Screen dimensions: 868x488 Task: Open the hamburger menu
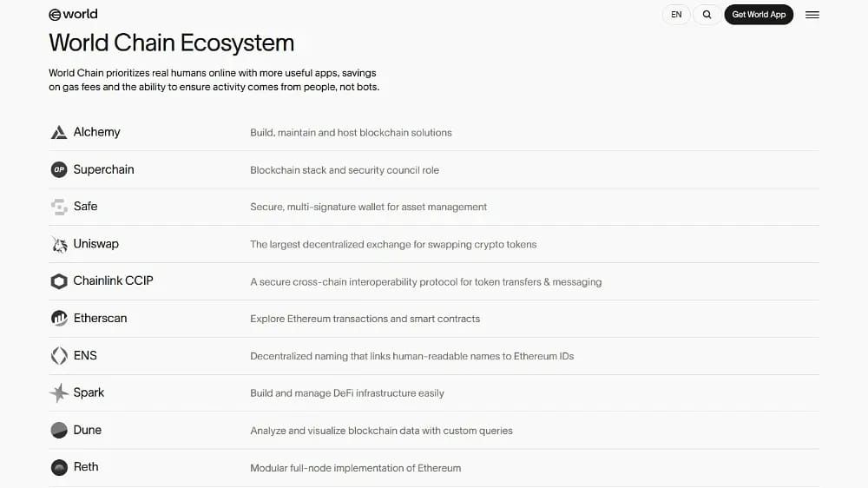click(x=812, y=15)
